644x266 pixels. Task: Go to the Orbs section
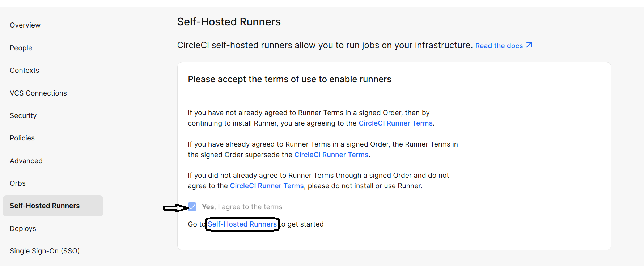tap(17, 183)
